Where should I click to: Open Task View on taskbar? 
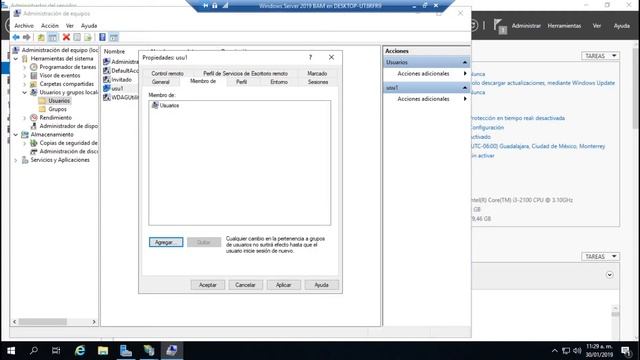tap(56, 351)
